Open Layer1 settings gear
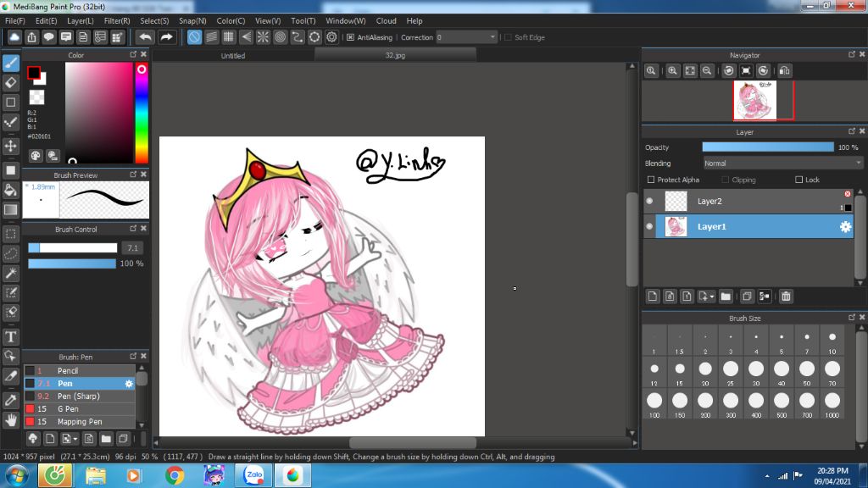The image size is (868, 488). (845, 227)
